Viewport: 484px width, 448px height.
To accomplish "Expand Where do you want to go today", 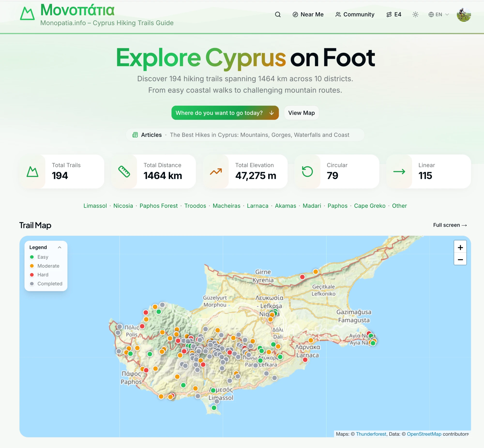I will (225, 113).
